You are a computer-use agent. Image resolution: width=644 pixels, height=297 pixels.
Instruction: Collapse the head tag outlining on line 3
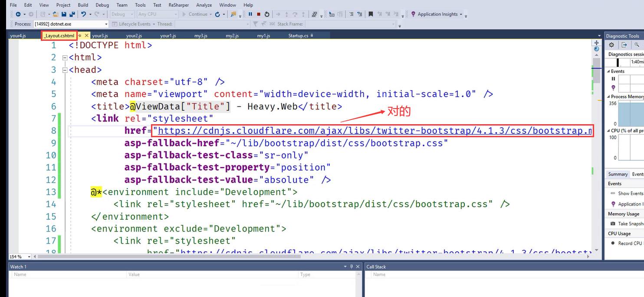(x=65, y=69)
